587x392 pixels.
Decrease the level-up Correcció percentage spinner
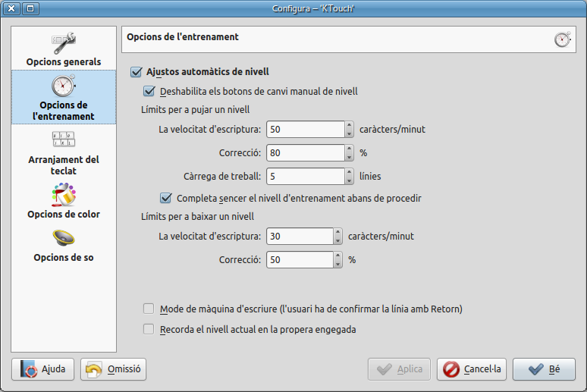click(x=349, y=157)
